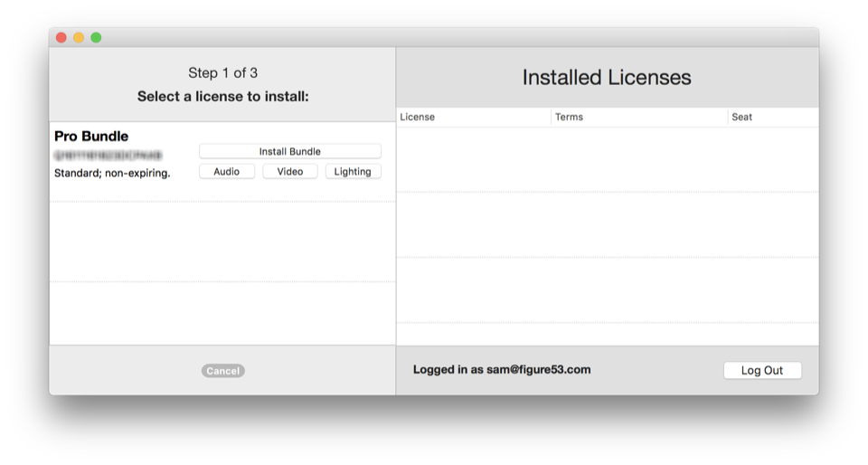Click the 'Step 1 of 3' label
Screen dimensions: 868x465
coord(222,72)
